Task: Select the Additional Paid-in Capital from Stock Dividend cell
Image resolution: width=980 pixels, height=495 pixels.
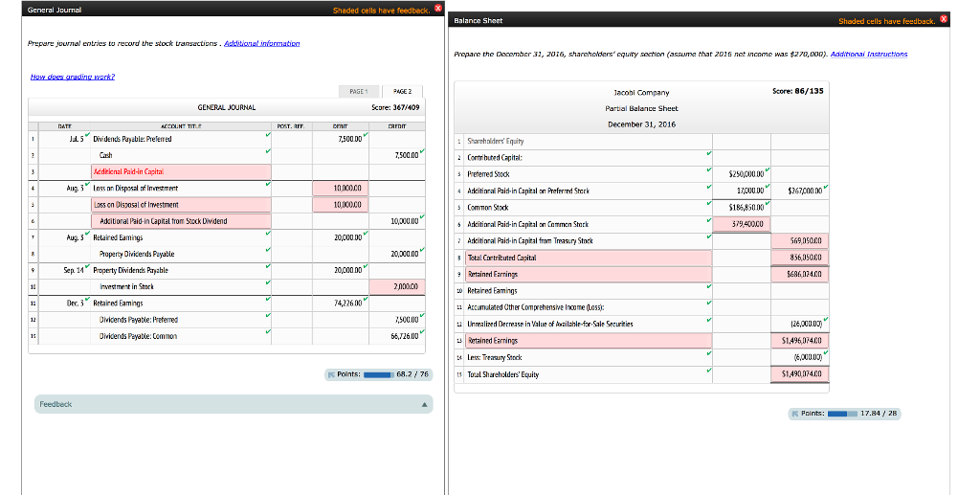Action: (x=180, y=221)
